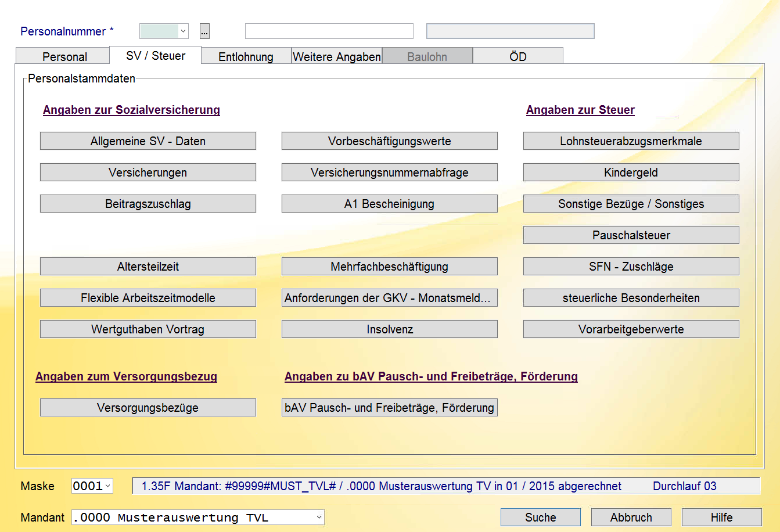Expand the Mandant dropdown list
The width and height of the screenshot is (780, 532).
tap(319, 517)
